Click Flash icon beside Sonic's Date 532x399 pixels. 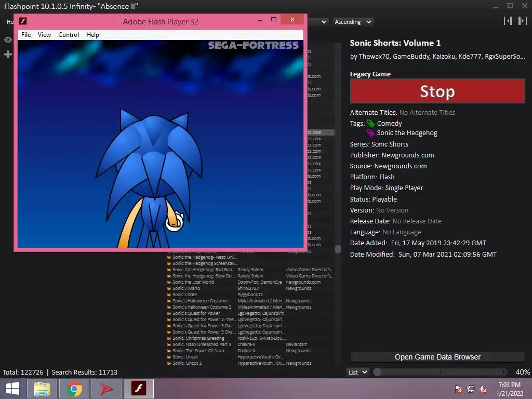[x=169, y=295]
